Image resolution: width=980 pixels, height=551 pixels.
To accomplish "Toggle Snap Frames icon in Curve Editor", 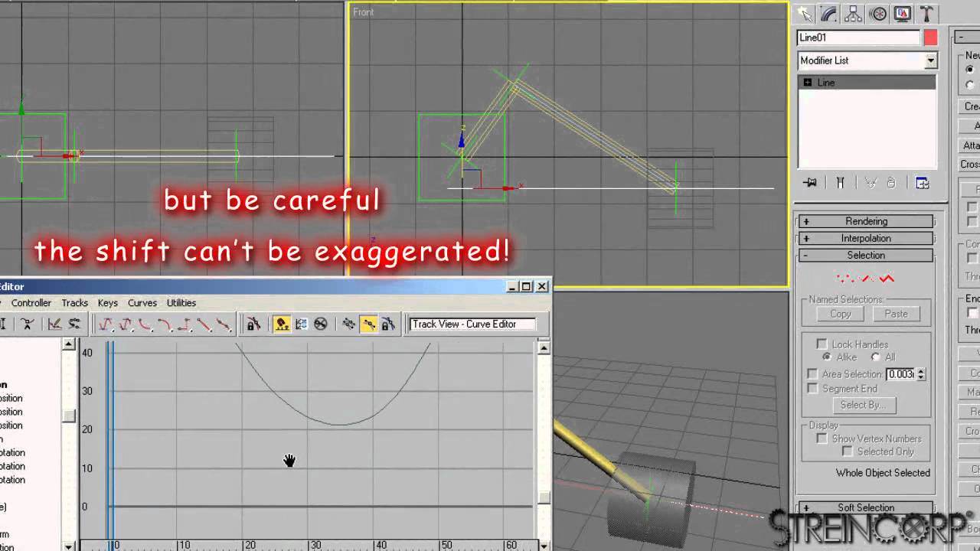I will pos(282,324).
